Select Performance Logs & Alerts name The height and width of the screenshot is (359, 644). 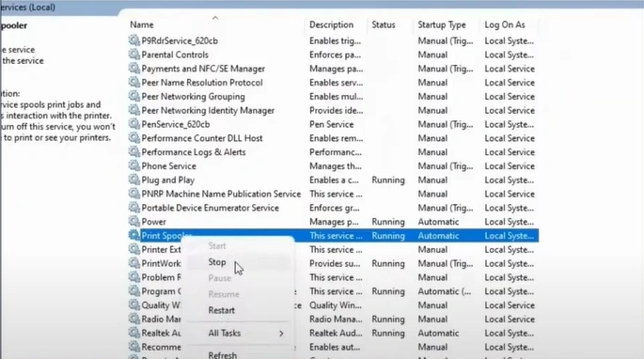194,152
